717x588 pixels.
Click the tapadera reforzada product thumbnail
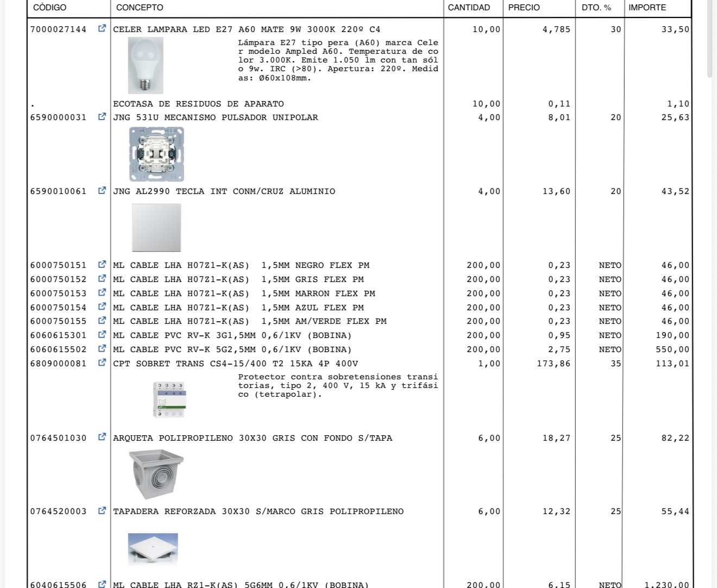click(x=153, y=549)
